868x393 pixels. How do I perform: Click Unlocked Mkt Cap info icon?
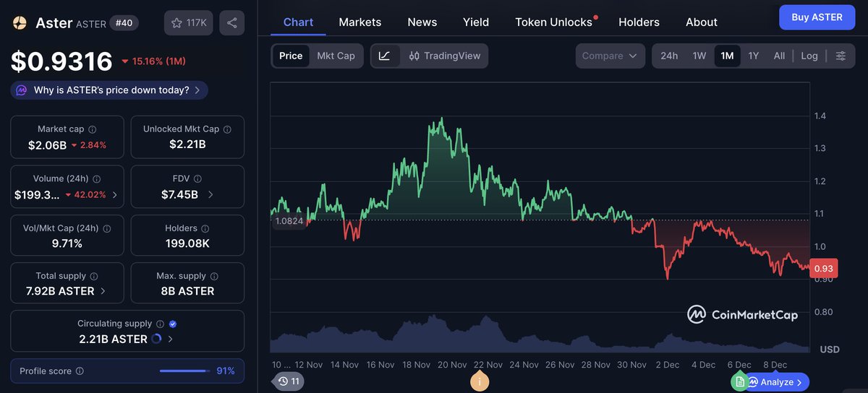pos(227,129)
